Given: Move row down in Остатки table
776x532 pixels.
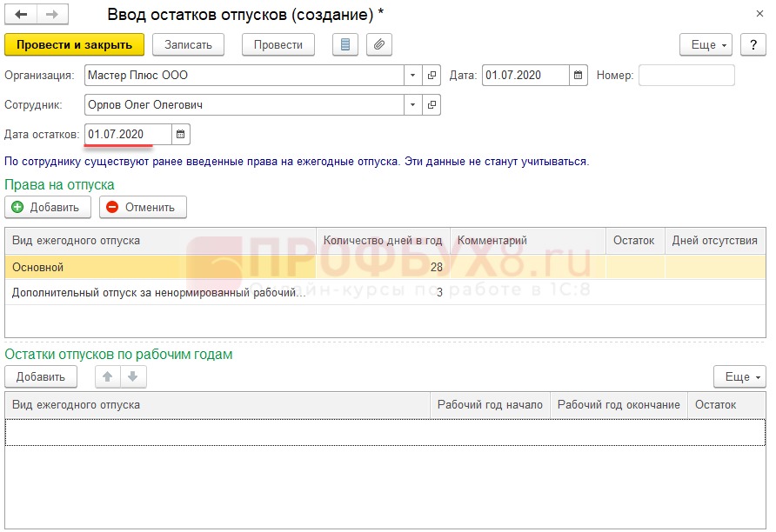Looking at the screenshot, I should pyautogui.click(x=133, y=376).
